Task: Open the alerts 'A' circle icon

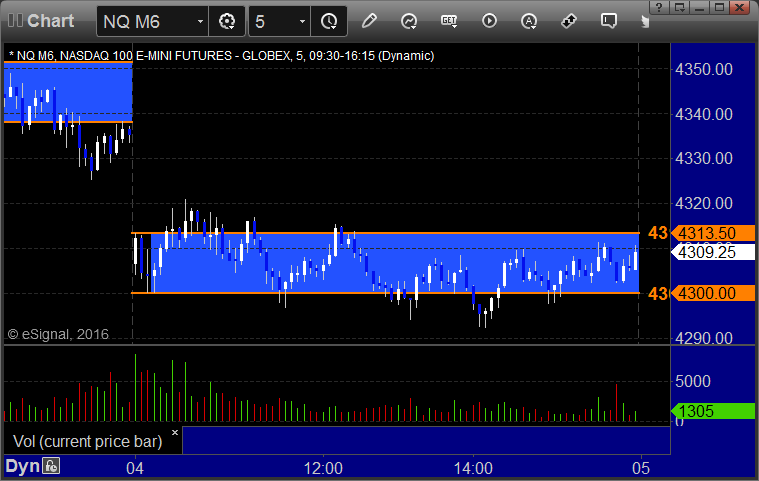Action: [529, 21]
